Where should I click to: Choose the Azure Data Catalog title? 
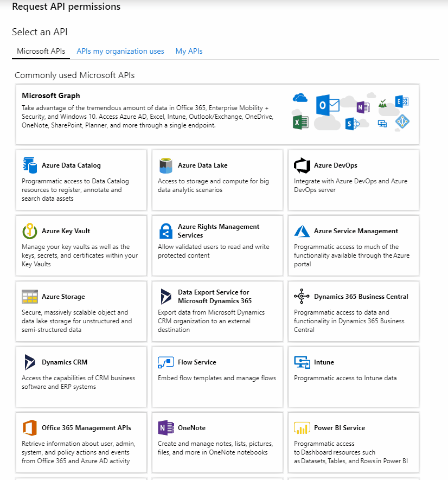[x=71, y=165]
